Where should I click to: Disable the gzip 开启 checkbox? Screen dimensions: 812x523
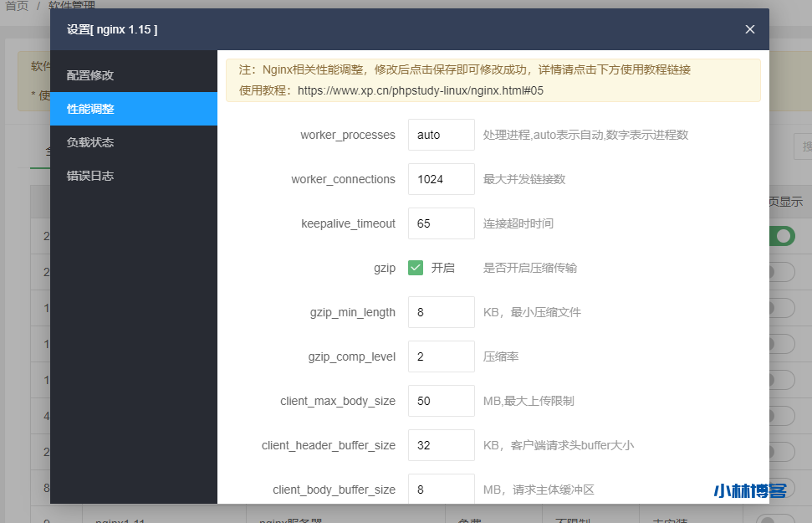pos(414,268)
